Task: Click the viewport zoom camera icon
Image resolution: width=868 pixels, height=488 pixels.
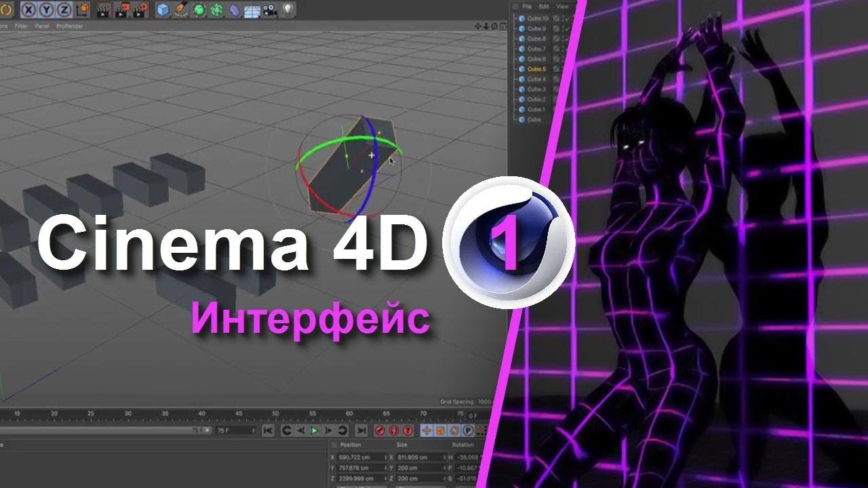Action: pos(486,26)
